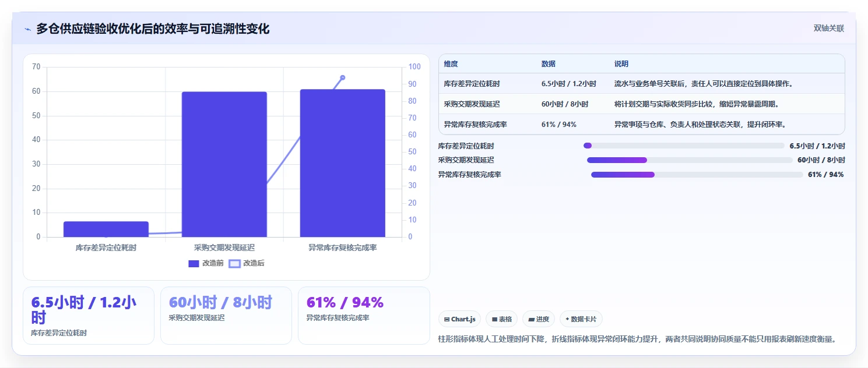
Task: Click the 库存差异定位耗时 x-axis label
Action: [106, 247]
